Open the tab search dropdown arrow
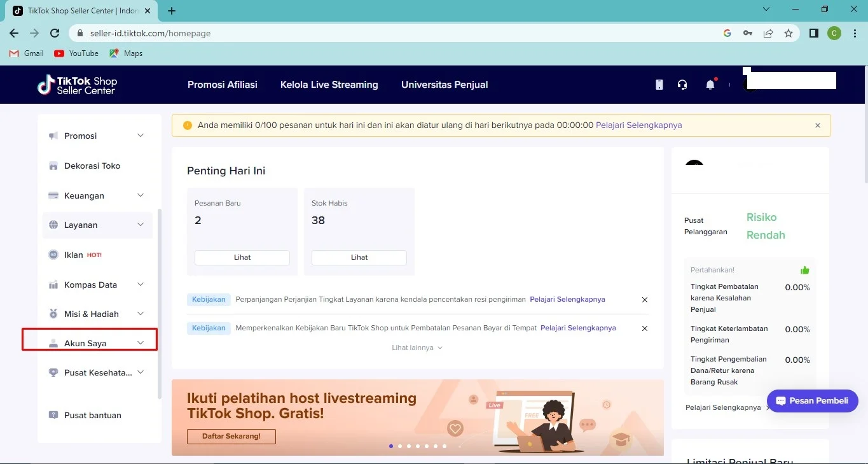This screenshot has width=868, height=464. (x=766, y=10)
